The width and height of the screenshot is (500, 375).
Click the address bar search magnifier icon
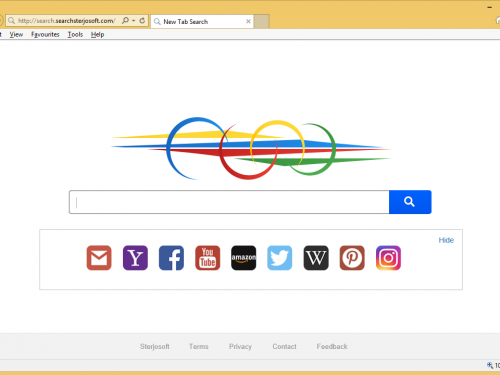(x=125, y=21)
